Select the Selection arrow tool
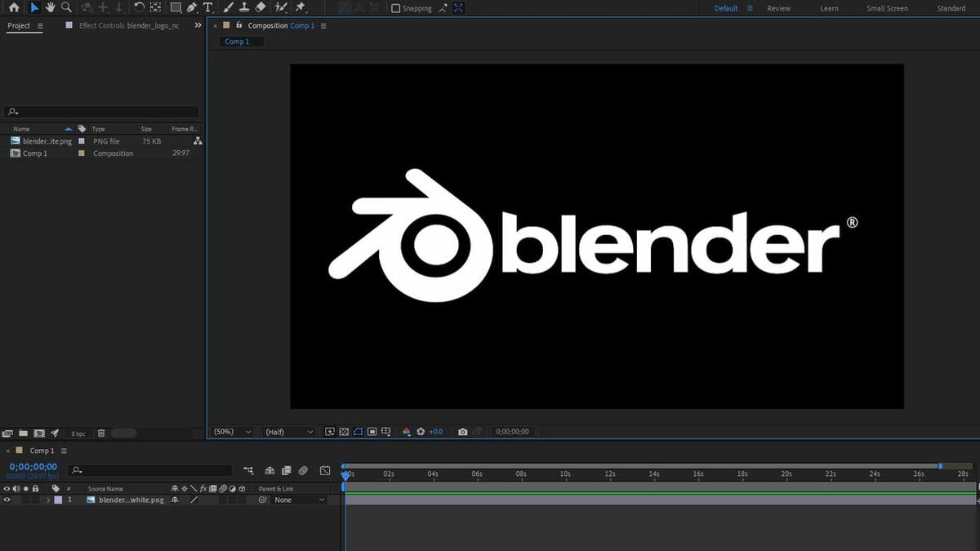The width and height of the screenshot is (980, 551). tap(34, 7)
